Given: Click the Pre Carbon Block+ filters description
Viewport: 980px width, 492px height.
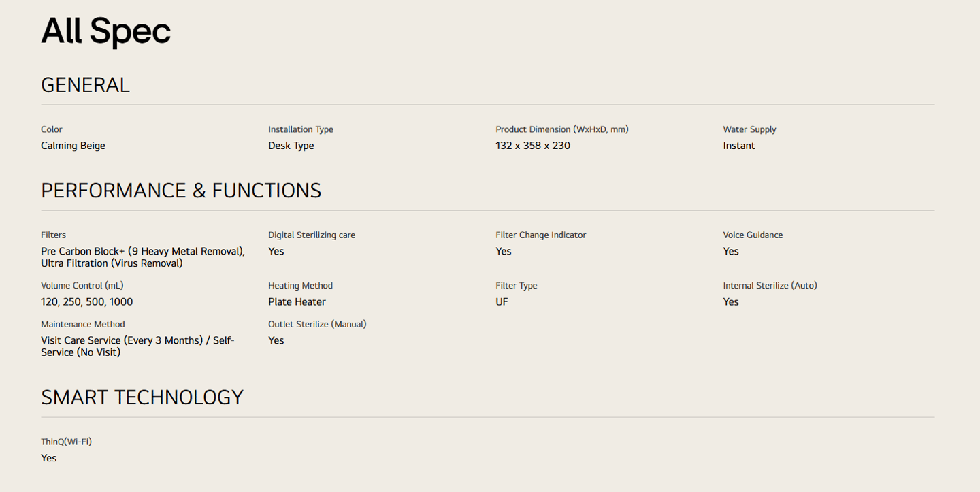Looking at the screenshot, I should pos(142,257).
